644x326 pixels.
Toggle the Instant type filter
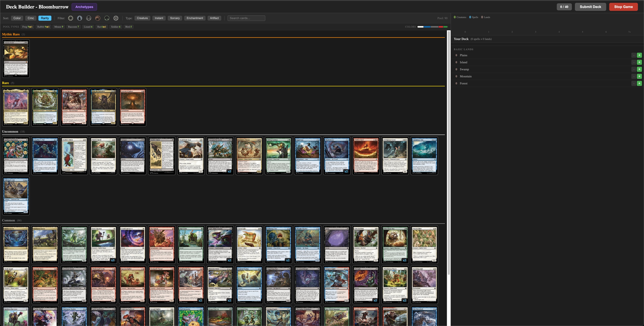coord(159,18)
